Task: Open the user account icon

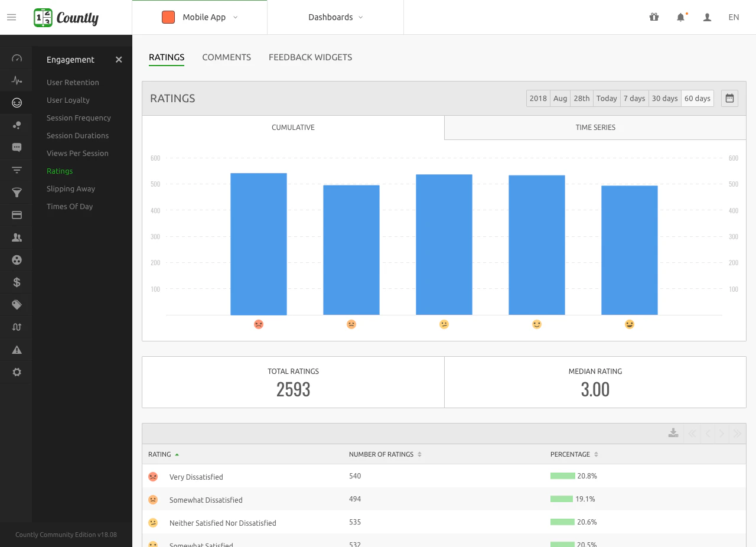Action: point(707,17)
